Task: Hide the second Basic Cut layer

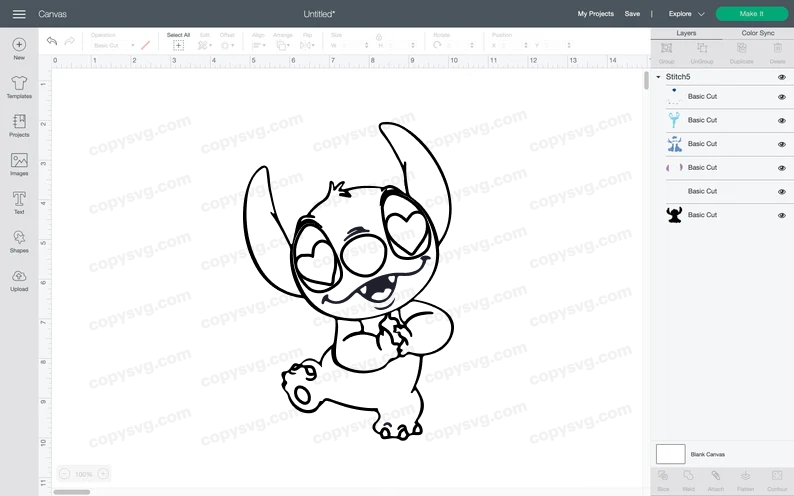Action: (782, 120)
